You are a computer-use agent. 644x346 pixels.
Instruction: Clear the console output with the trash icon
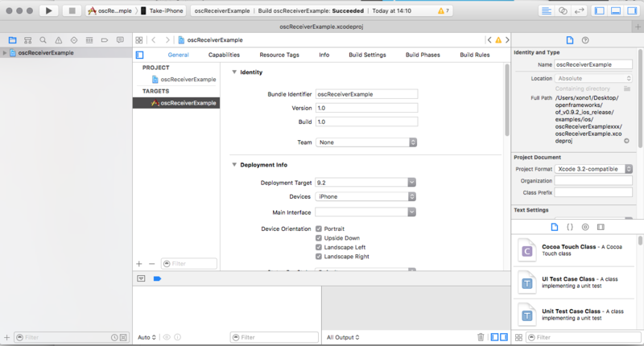(x=481, y=337)
